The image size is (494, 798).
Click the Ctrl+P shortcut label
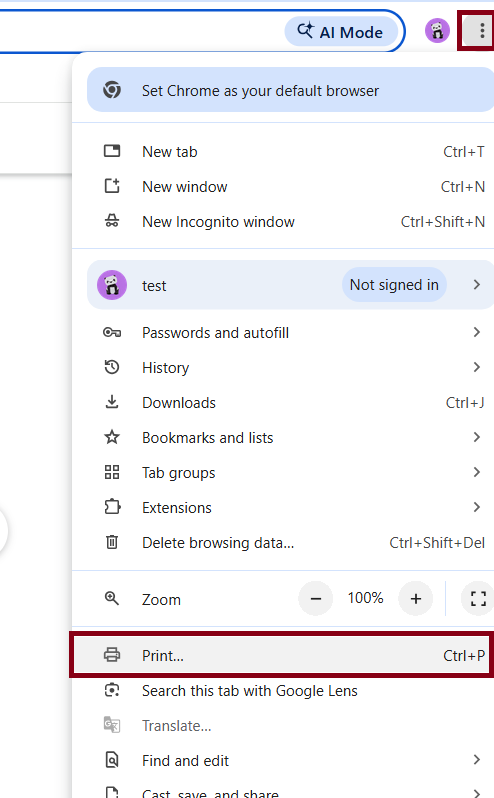tap(463, 656)
